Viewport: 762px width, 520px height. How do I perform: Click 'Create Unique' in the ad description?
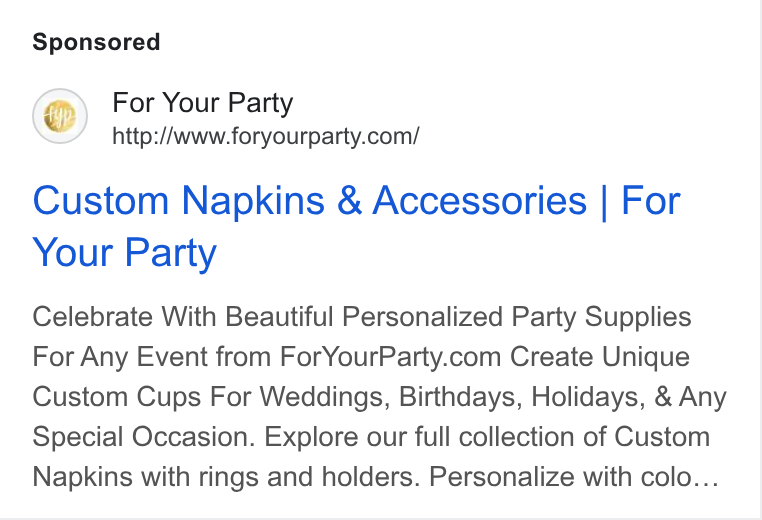(600, 357)
